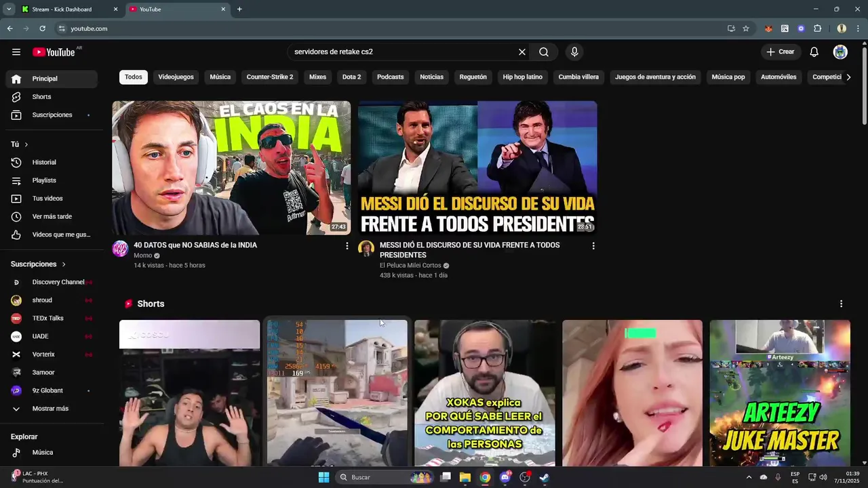Viewport: 868px width, 488px height.
Task: Open the tab search dropdown arrow
Action: (x=9, y=9)
